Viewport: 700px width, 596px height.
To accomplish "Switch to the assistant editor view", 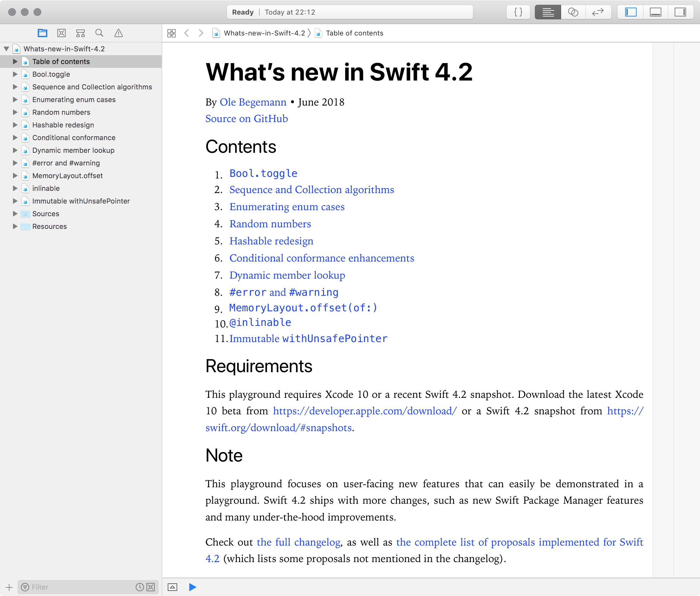I will tap(573, 12).
